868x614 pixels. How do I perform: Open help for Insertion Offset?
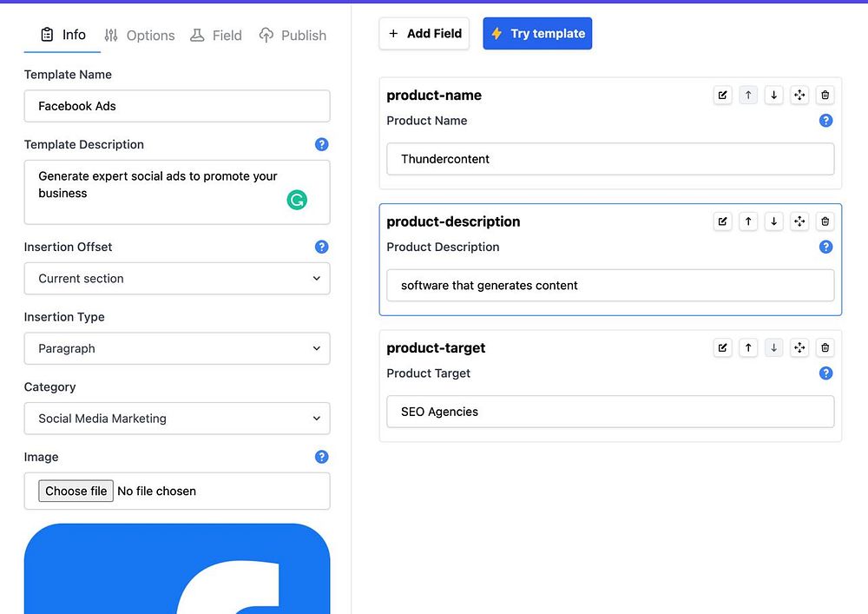322,247
